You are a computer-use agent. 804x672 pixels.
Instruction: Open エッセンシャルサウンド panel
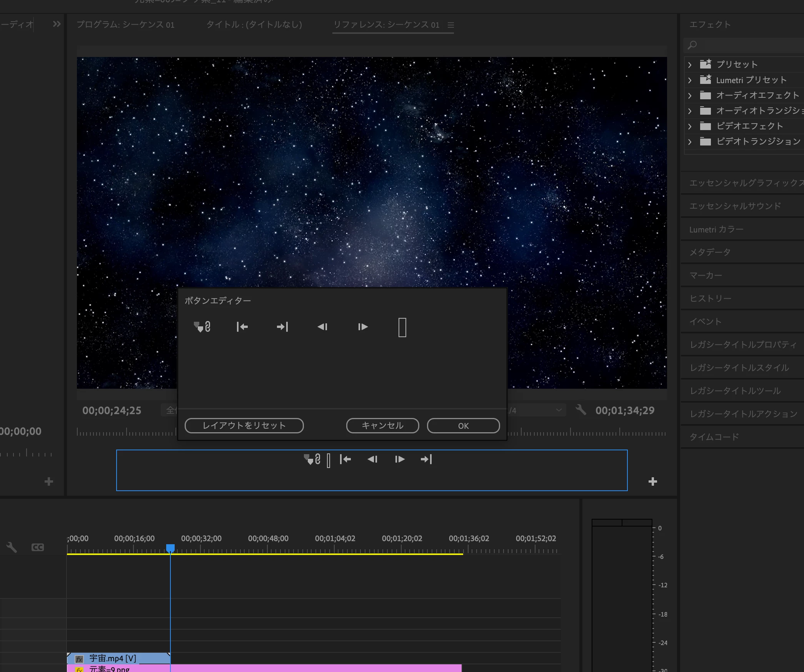(735, 206)
